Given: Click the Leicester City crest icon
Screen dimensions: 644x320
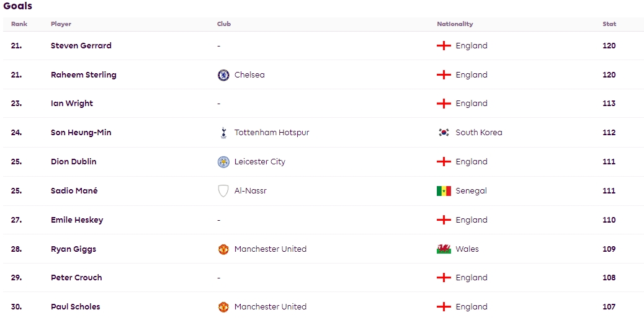Looking at the screenshot, I should tap(223, 162).
